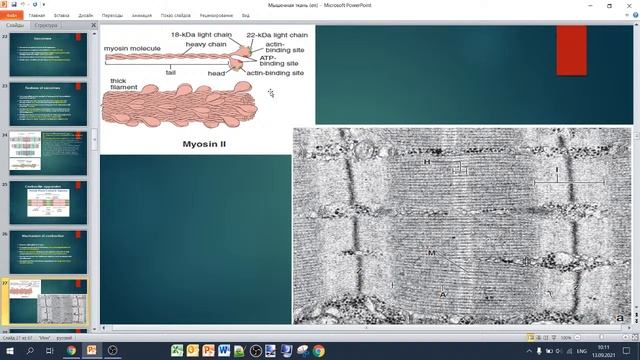640x360 pixels.
Task: Open the Рецензирование ribbon tab
Action: click(216, 15)
